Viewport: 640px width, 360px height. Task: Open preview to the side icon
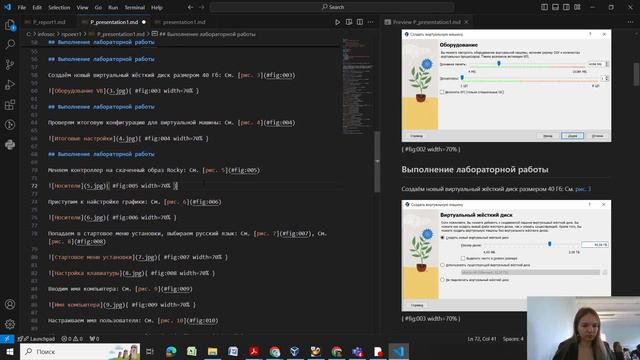click(349, 22)
